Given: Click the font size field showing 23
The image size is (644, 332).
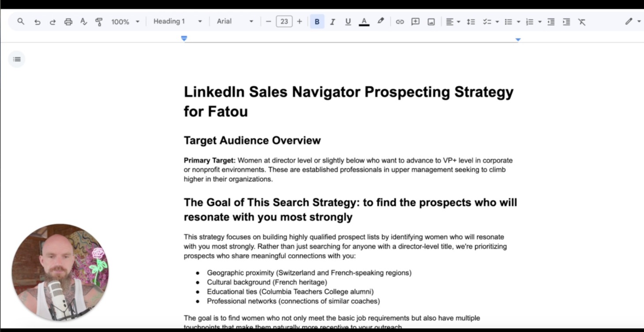Looking at the screenshot, I should [x=284, y=21].
